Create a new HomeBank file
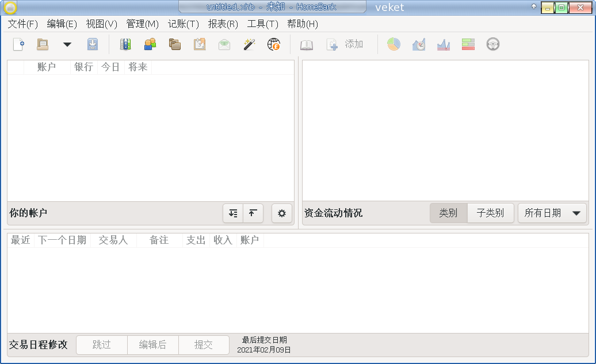596x364 pixels. pyautogui.click(x=18, y=44)
